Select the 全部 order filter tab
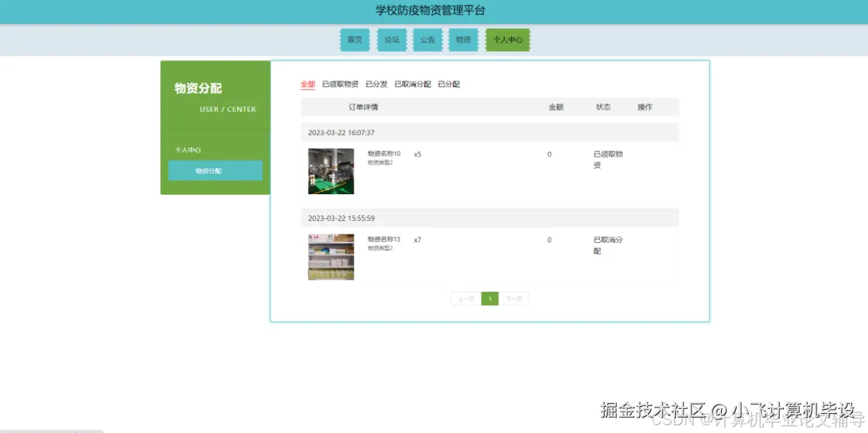 [308, 84]
